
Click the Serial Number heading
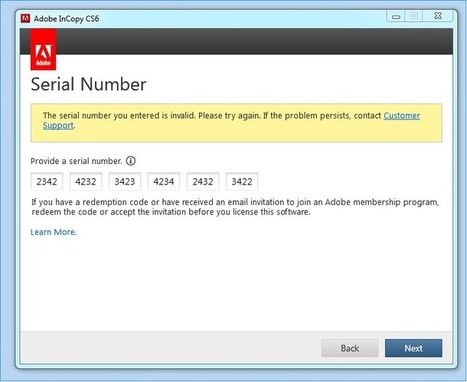[89, 84]
